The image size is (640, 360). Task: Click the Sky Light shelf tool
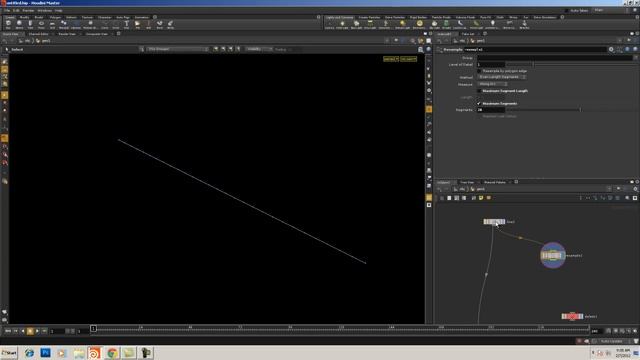pyautogui.click(x=434, y=24)
